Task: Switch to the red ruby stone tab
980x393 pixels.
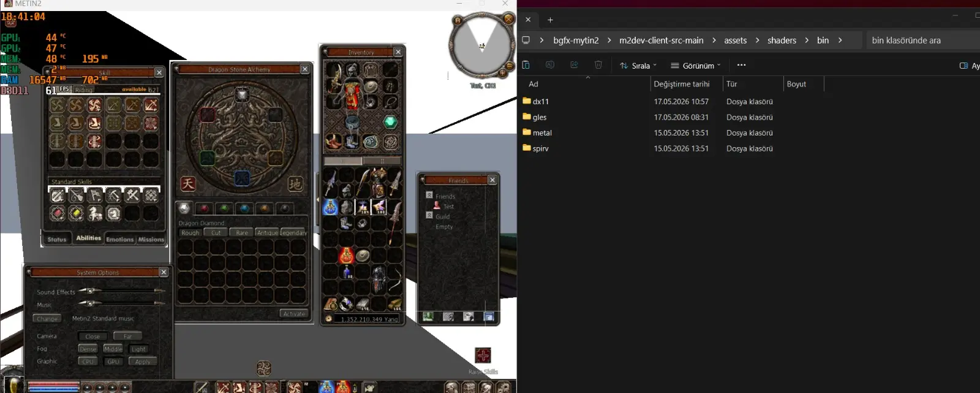Action: pyautogui.click(x=205, y=208)
